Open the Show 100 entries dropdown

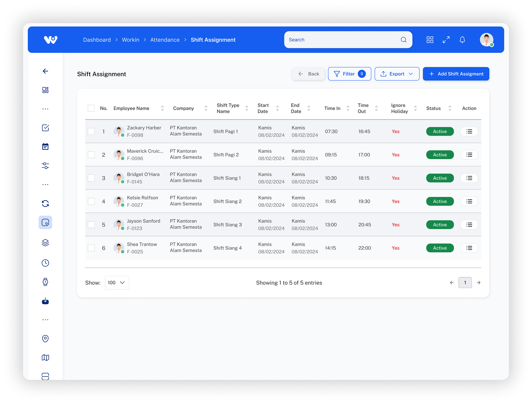pos(117,283)
